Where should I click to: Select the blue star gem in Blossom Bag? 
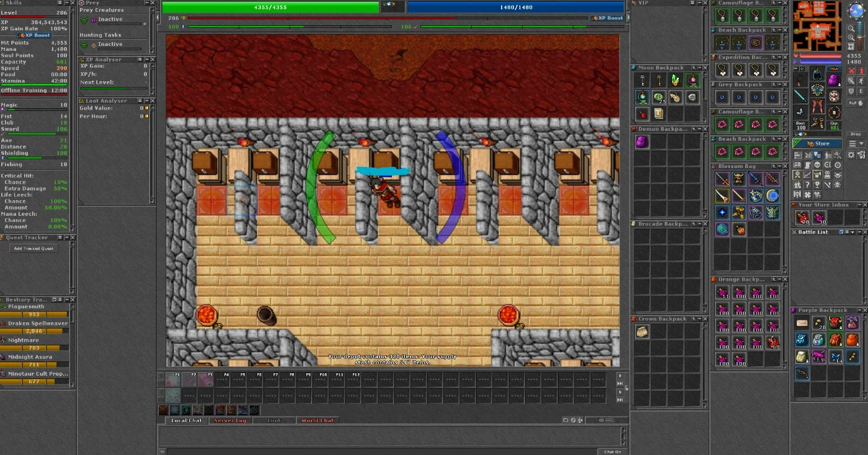click(x=722, y=212)
